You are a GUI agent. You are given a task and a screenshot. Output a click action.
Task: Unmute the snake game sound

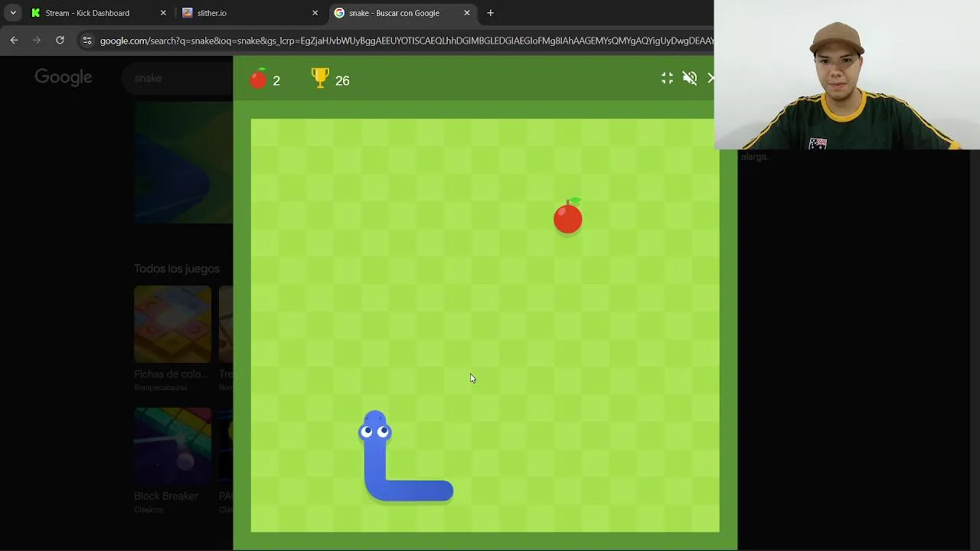pos(690,78)
